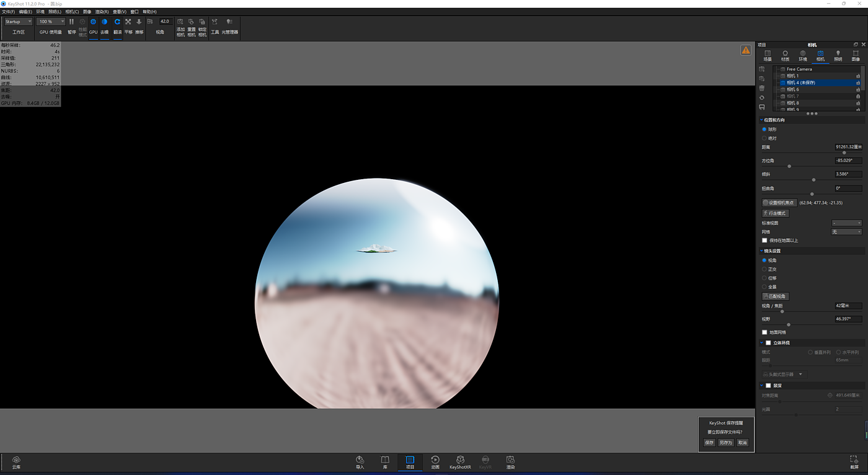This screenshot has width=868, height=475.
Task: Open the 导入 import icon in bottom bar
Action: (x=360, y=460)
